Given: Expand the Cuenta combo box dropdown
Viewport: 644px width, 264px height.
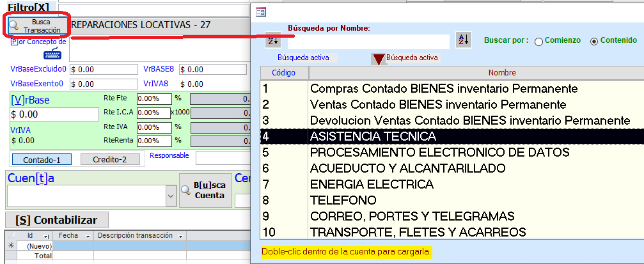Looking at the screenshot, I should pos(170,195).
